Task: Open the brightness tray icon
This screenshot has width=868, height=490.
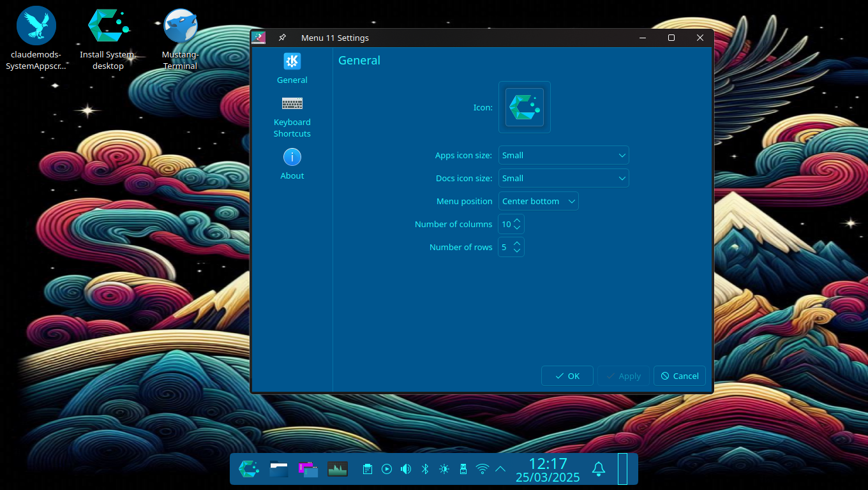Action: point(444,469)
